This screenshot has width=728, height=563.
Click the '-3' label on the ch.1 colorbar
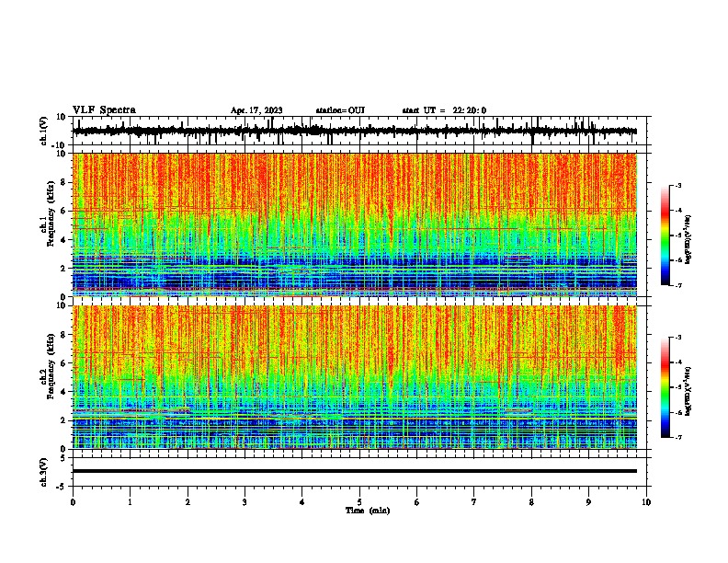pyautogui.click(x=678, y=185)
